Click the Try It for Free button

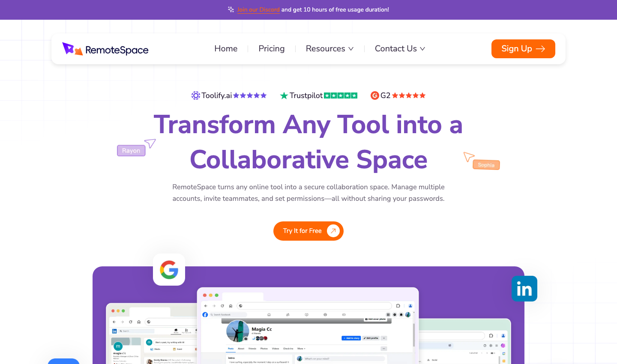pyautogui.click(x=308, y=231)
